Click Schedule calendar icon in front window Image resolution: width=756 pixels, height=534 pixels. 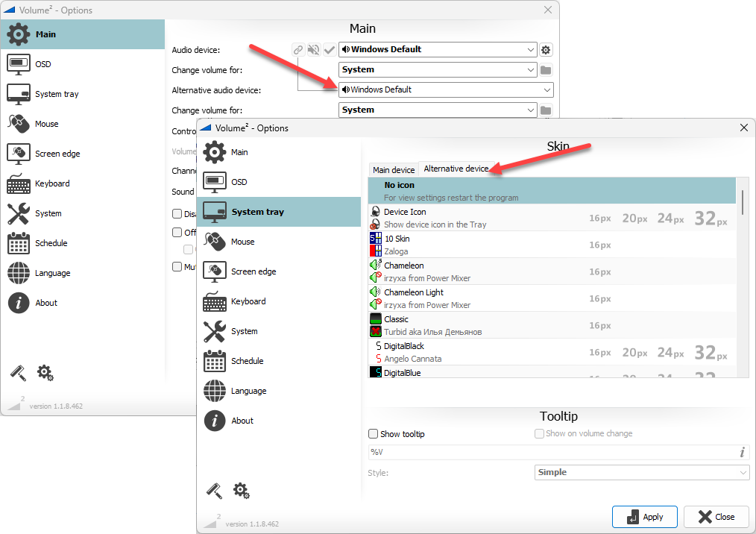[215, 361]
